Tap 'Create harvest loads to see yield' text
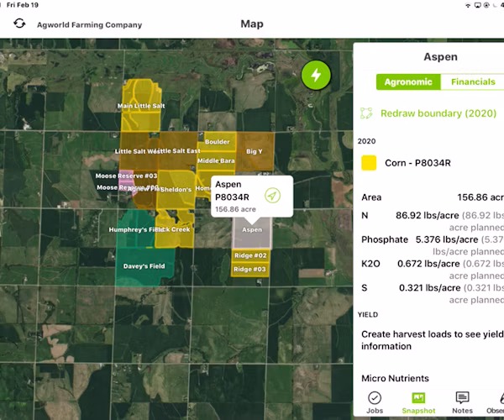 click(433, 334)
